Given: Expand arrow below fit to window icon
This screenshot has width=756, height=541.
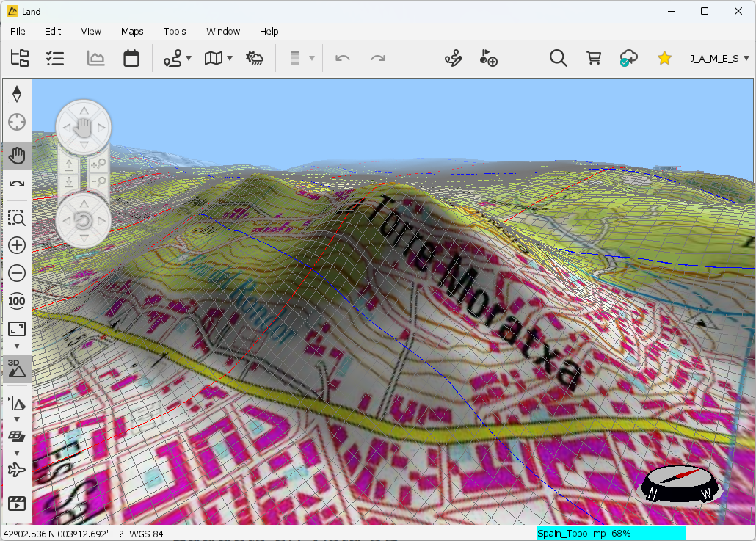Looking at the screenshot, I should [x=17, y=346].
